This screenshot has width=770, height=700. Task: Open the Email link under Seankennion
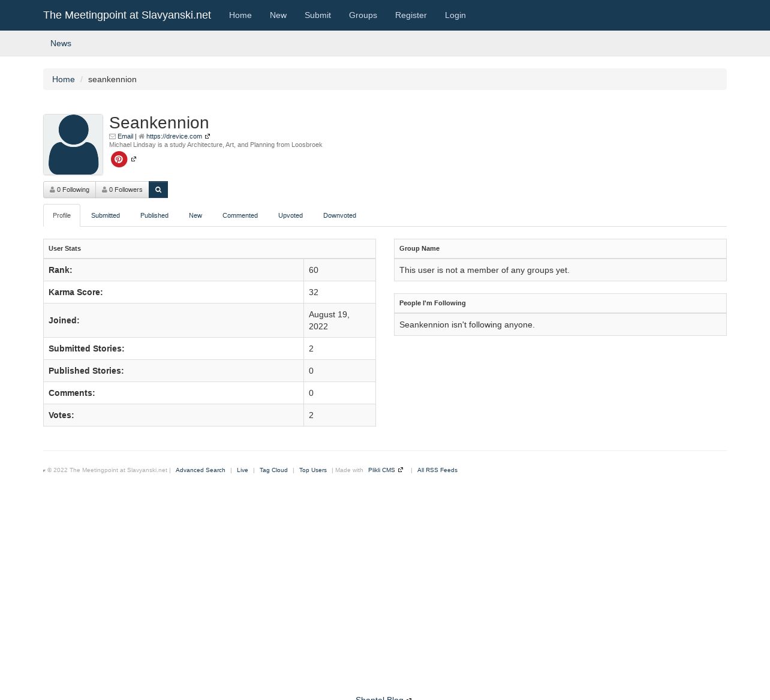[125, 136]
